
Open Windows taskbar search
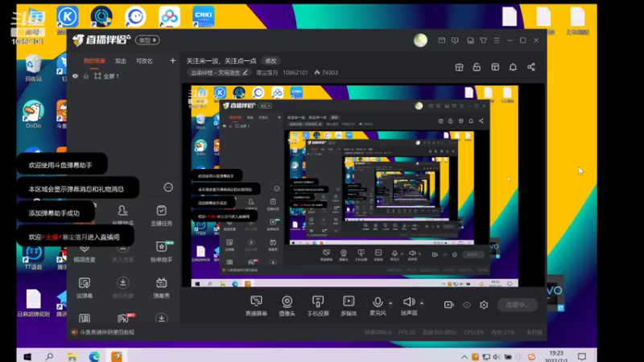[x=49, y=356]
